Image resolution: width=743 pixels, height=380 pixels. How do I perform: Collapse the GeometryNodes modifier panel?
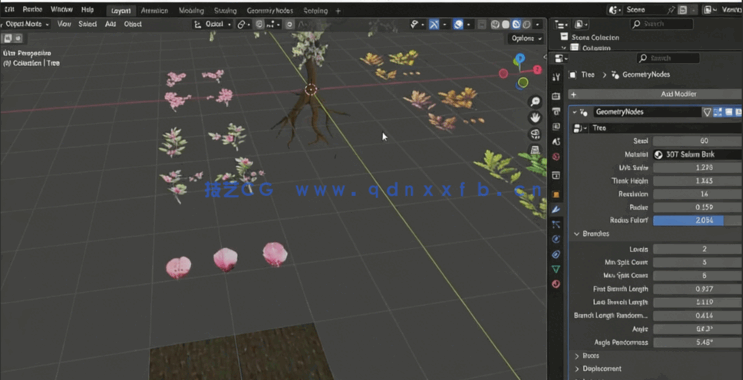coord(575,112)
